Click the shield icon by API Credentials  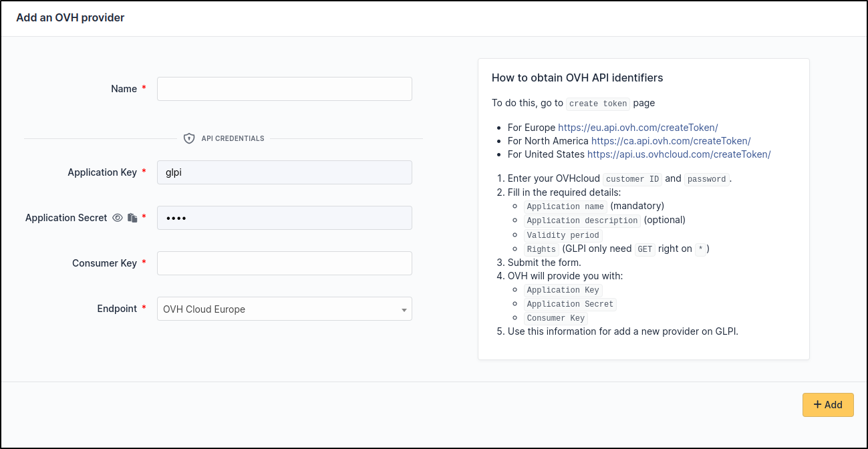click(189, 138)
